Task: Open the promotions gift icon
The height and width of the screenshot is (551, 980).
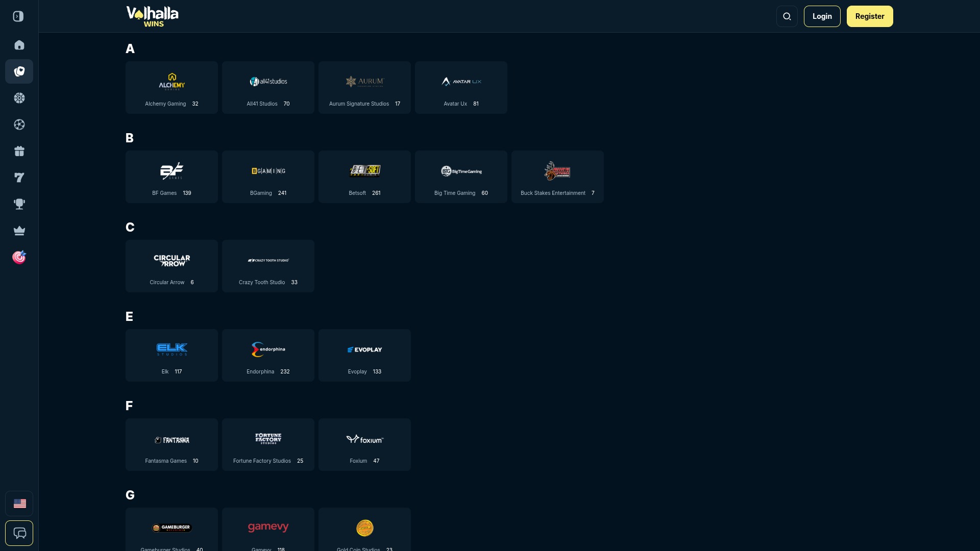Action: tap(19, 151)
